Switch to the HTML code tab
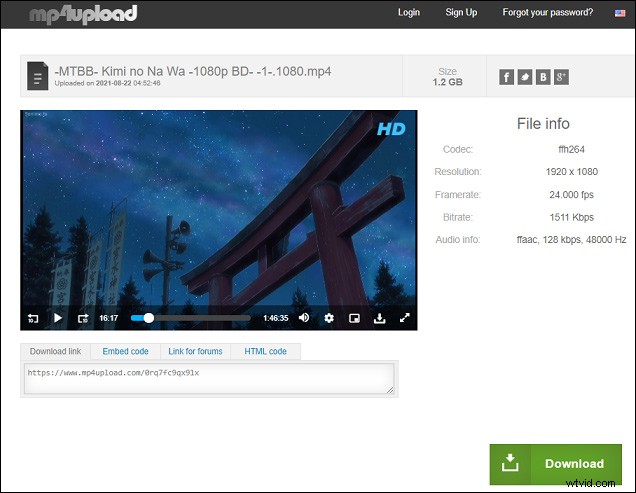Image resolution: width=636 pixels, height=493 pixels. (265, 351)
